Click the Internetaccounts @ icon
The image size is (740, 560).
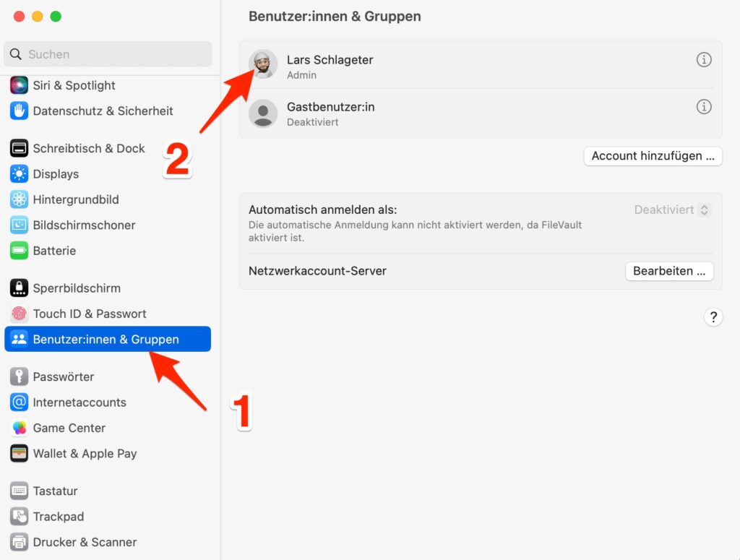[x=19, y=402]
